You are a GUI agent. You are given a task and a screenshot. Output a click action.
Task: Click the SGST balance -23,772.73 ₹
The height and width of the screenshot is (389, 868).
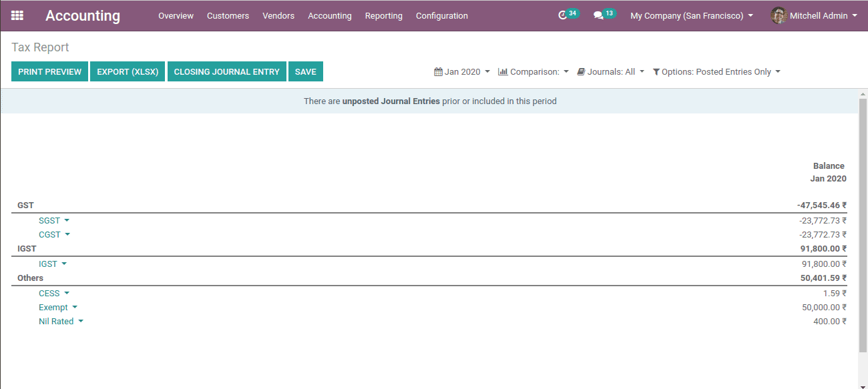point(823,220)
